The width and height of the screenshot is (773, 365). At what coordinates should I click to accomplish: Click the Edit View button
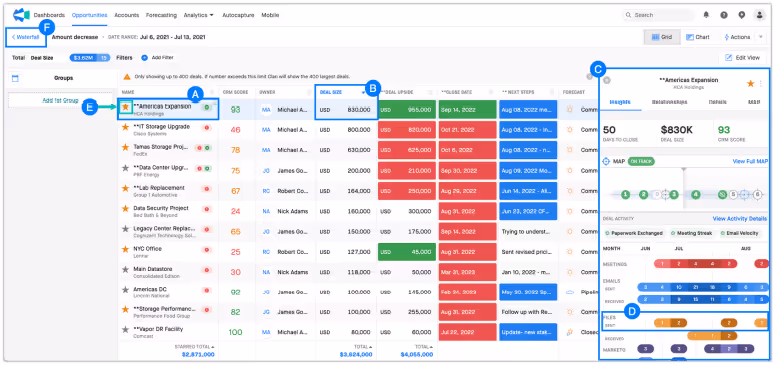point(742,58)
